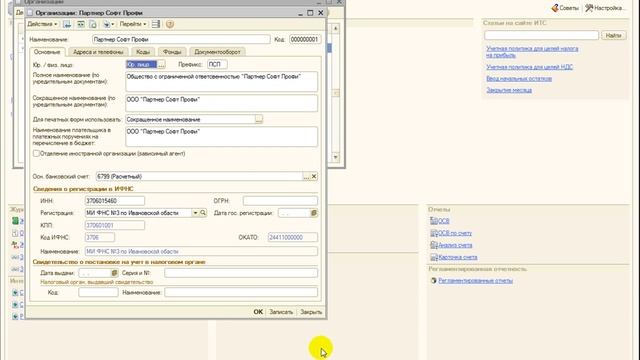The image size is (640, 360).
Task: Click the reread icon, second after Действия
Action: pyautogui.click(x=80, y=24)
